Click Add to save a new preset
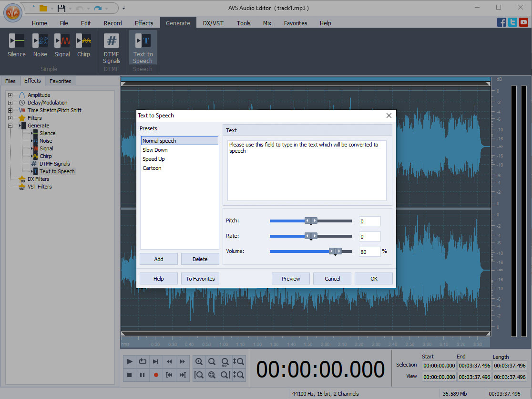This screenshot has height=399, width=532. click(x=158, y=259)
